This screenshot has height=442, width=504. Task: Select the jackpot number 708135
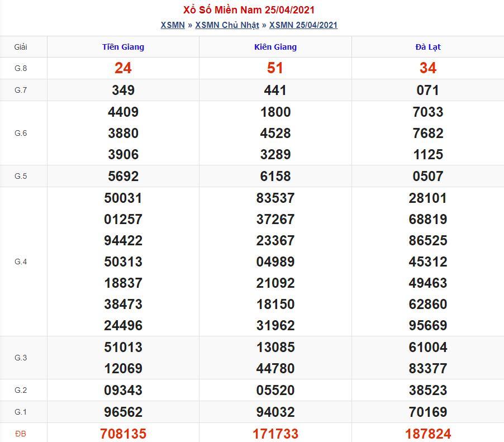pos(123,434)
